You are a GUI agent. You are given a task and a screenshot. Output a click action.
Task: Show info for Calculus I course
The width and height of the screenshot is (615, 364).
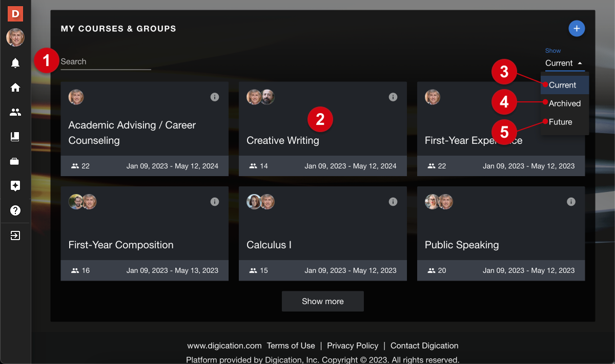393,202
